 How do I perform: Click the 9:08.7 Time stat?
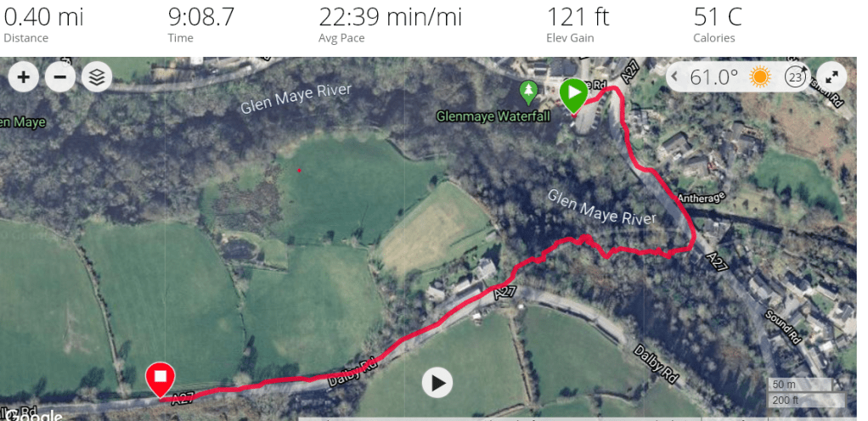point(201,25)
